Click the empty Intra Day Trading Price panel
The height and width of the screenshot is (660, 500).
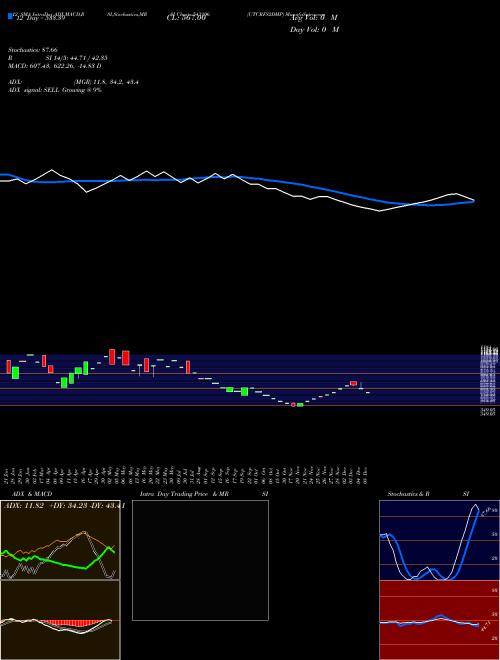200,560
